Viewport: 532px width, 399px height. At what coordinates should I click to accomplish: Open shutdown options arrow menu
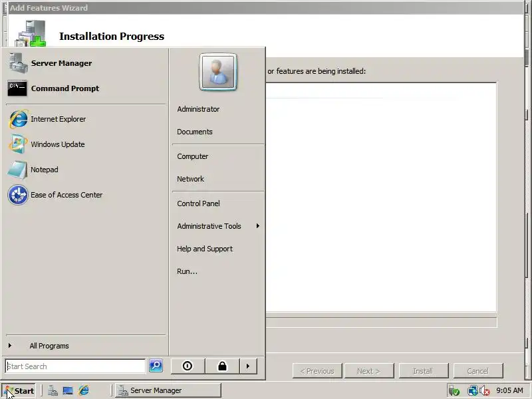coord(248,366)
